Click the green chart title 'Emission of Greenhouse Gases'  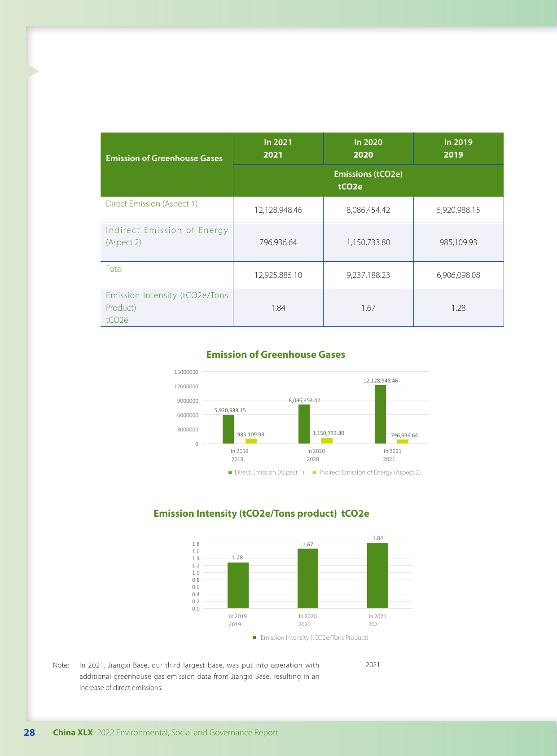tap(276, 355)
